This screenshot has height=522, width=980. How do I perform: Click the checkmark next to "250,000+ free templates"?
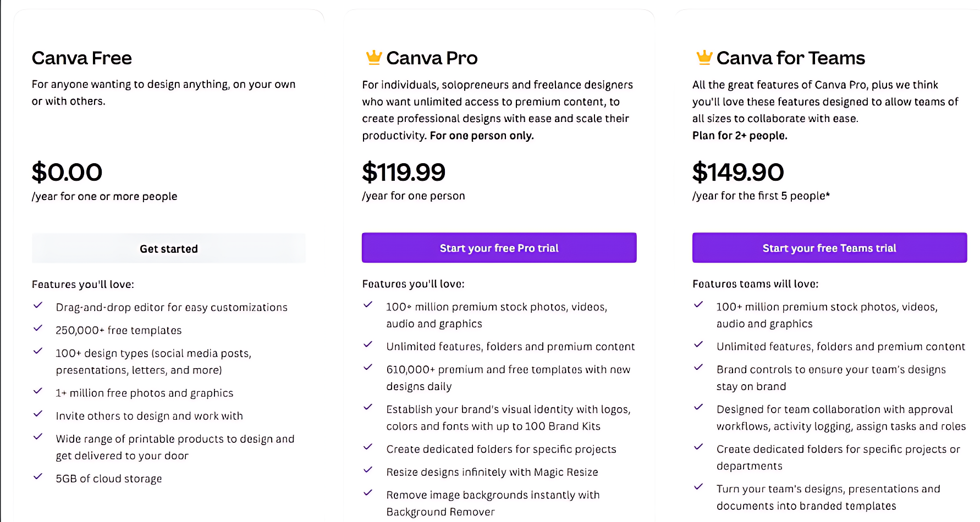pos(38,327)
